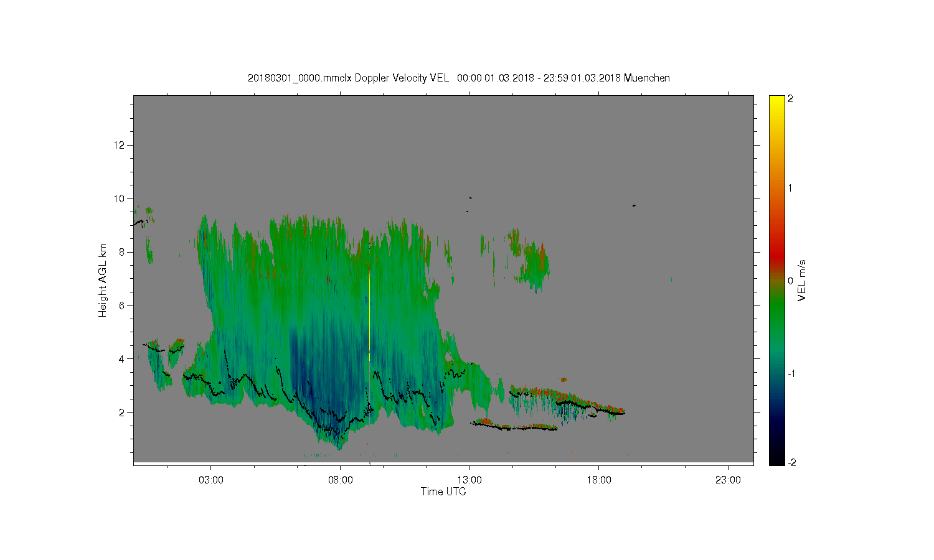Click the 03:00 time tick label
Screen dimensions: 934x560
click(x=211, y=480)
